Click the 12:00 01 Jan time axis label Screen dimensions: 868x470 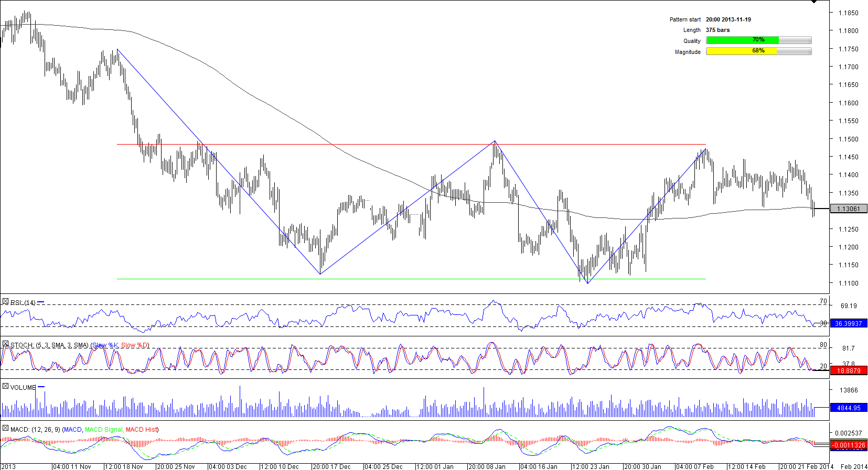(436, 466)
